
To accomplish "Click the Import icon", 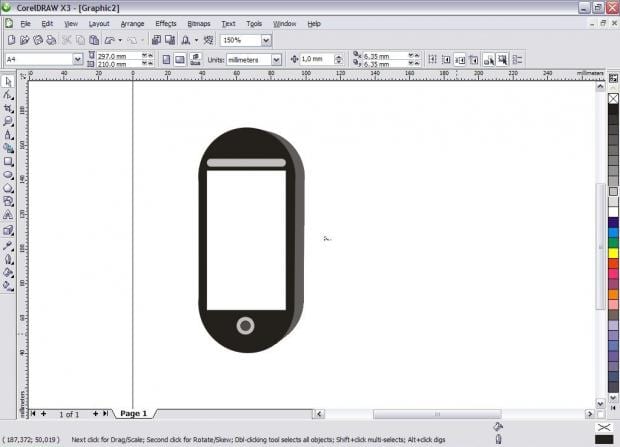I will click(x=157, y=40).
